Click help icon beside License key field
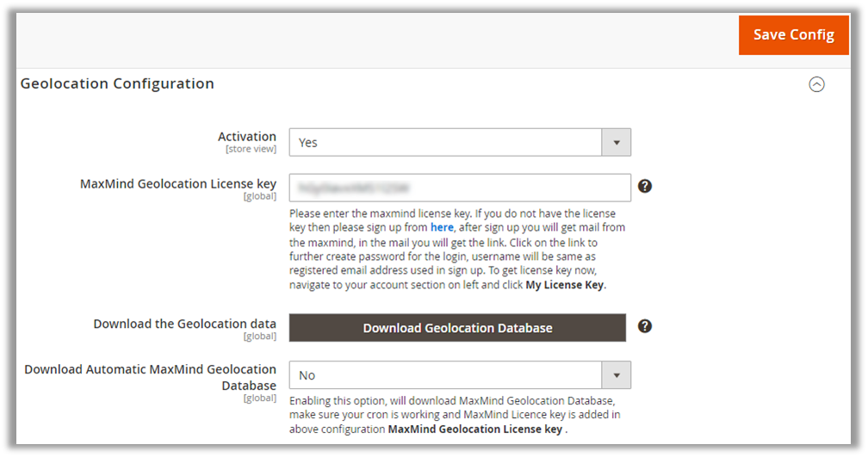This screenshot has width=868, height=457. (644, 185)
